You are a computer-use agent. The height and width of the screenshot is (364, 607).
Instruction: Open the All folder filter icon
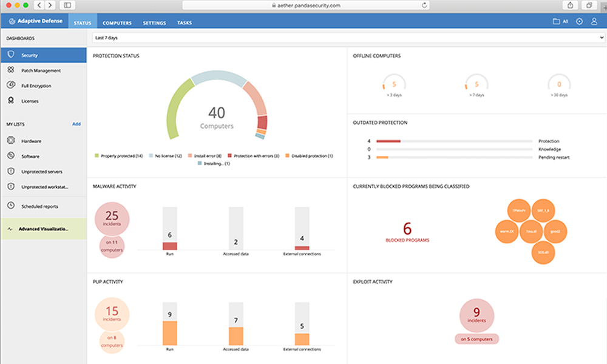click(x=556, y=21)
